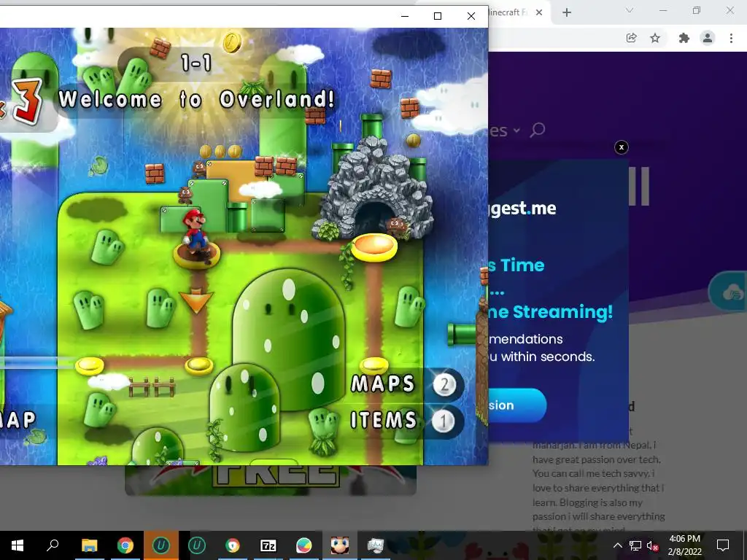Click the spinning gold coin at the top
The width and height of the screenshot is (747, 560).
tap(233, 42)
